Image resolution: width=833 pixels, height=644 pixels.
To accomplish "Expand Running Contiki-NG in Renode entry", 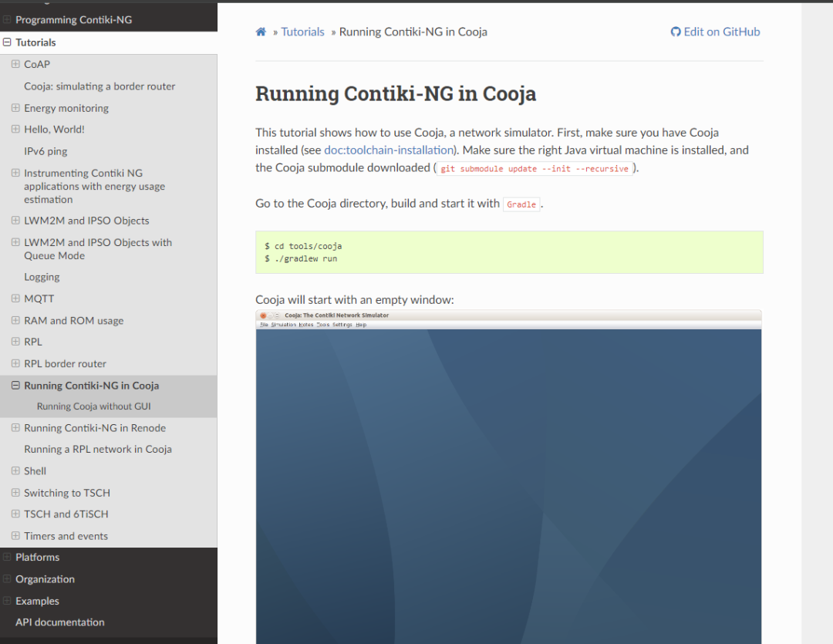I will coord(15,427).
